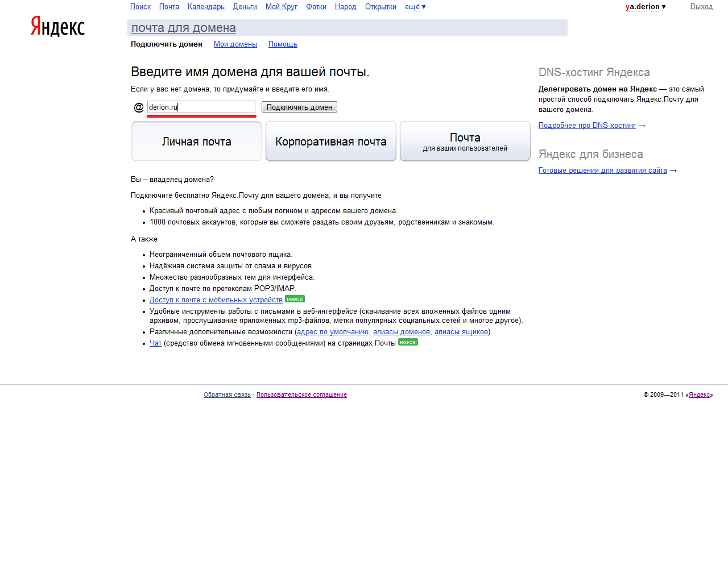This screenshot has width=728, height=582.
Task: Click the domain name input field
Action: click(201, 107)
